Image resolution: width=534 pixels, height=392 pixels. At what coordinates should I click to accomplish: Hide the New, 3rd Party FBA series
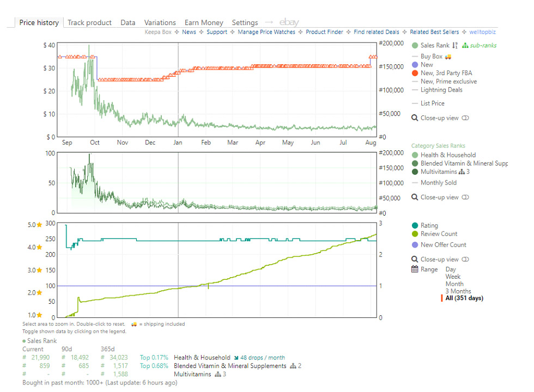point(446,73)
